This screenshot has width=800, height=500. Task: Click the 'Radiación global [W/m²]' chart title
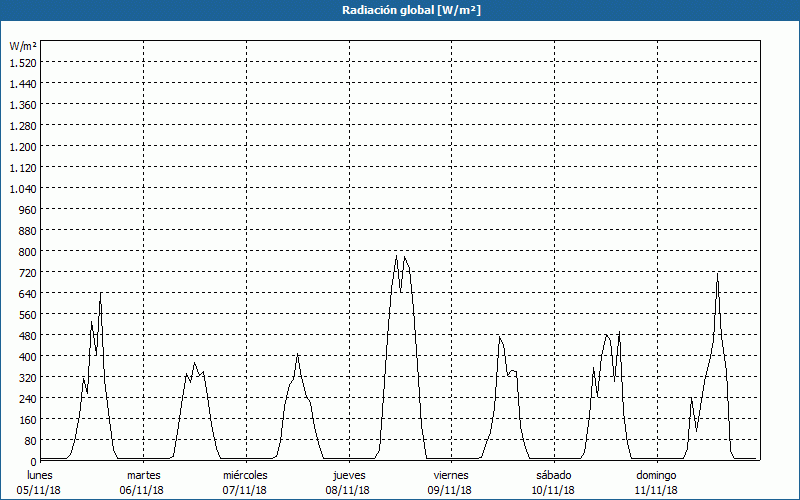pos(411,10)
